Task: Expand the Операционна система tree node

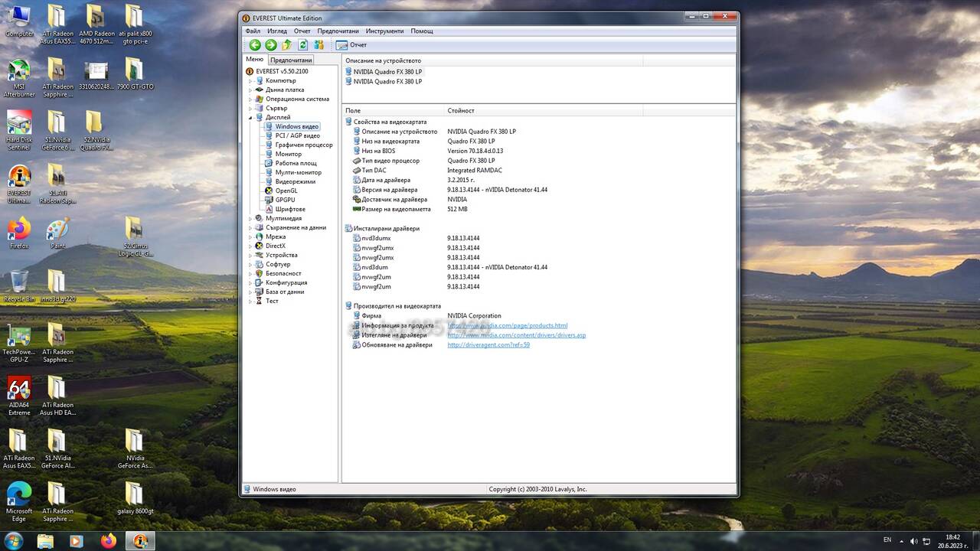Action: [250, 99]
